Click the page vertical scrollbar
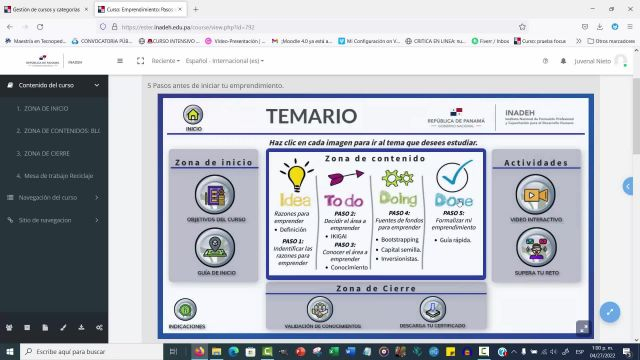This screenshot has height=360, width=640. click(636, 116)
